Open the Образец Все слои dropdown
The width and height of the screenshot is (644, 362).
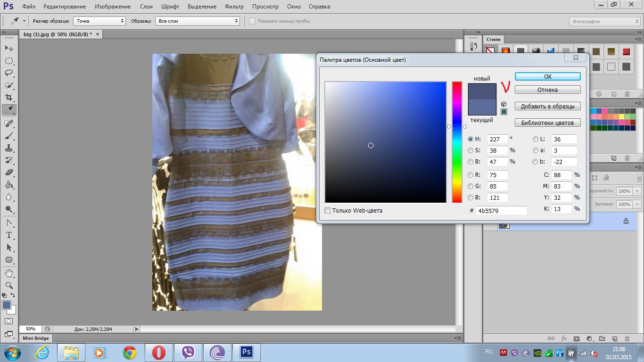click(198, 21)
